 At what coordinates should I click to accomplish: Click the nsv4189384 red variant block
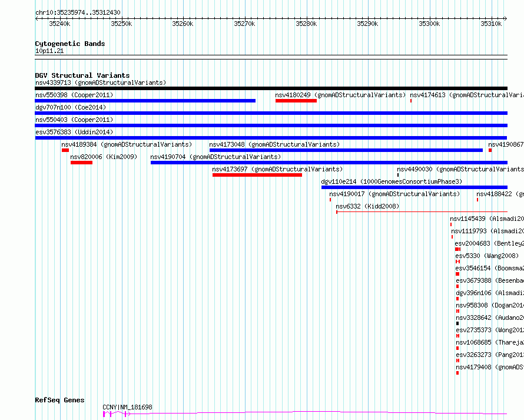point(65,150)
